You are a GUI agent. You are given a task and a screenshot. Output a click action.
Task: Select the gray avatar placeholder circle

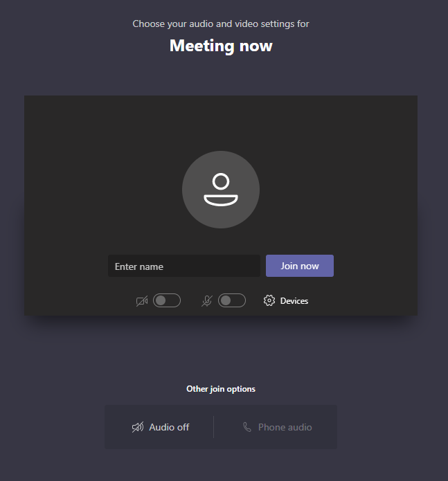[221, 190]
